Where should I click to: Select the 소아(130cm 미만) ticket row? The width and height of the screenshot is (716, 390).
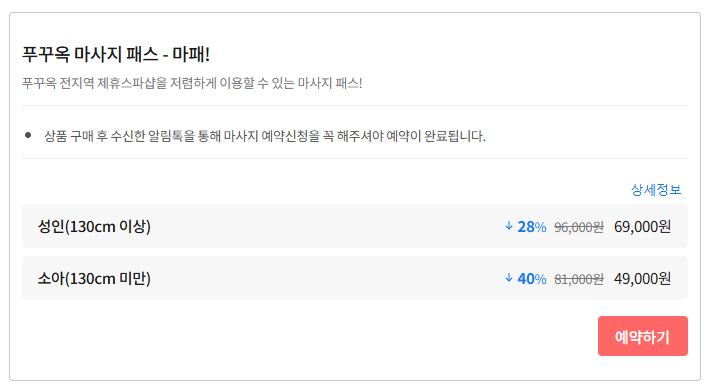point(355,278)
